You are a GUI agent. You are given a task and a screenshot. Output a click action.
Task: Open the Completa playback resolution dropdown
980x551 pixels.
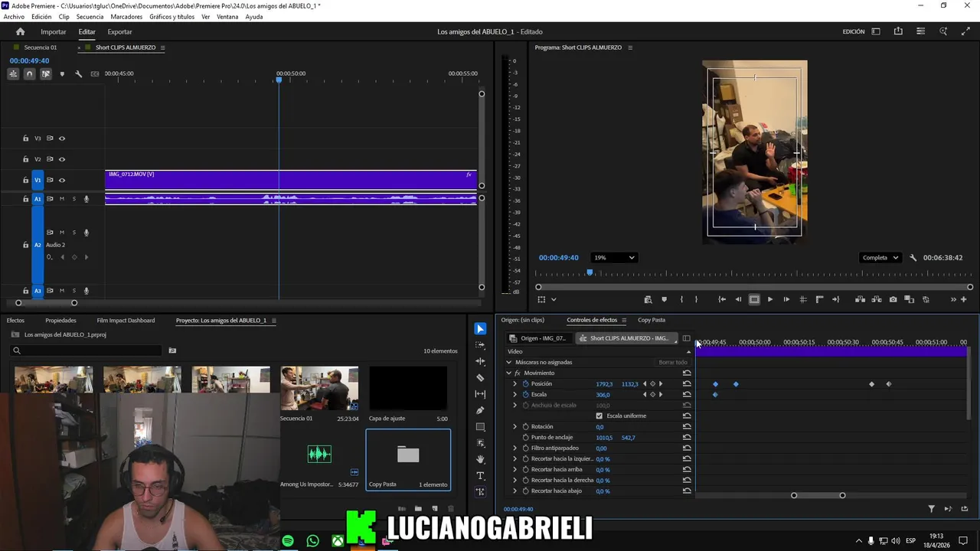pyautogui.click(x=880, y=258)
